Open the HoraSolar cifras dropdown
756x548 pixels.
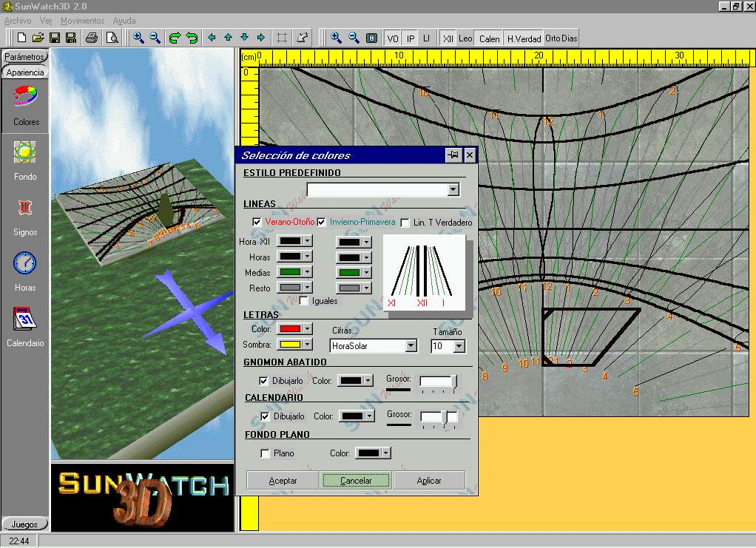(x=411, y=346)
